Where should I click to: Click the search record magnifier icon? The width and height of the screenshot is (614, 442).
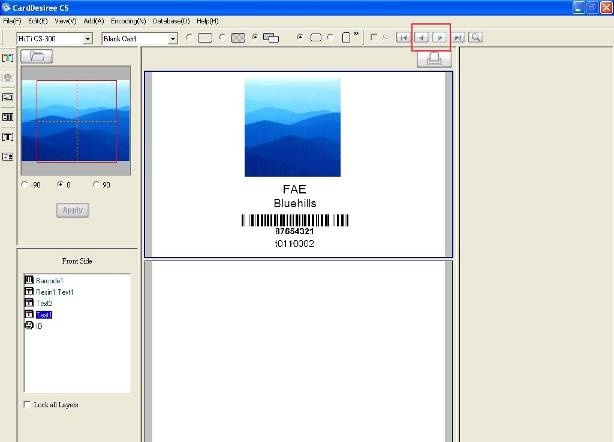click(475, 38)
